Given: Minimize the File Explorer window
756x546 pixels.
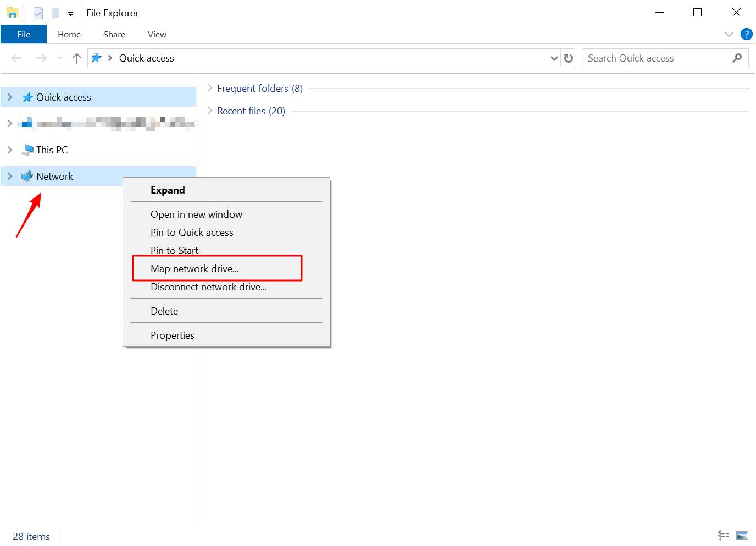Looking at the screenshot, I should click(x=660, y=12).
